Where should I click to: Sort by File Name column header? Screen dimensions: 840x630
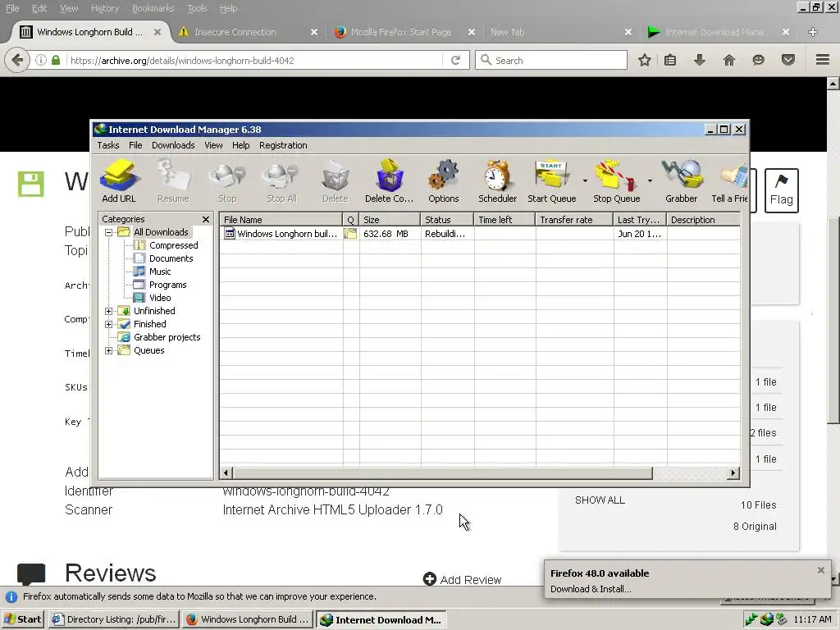[x=281, y=220]
